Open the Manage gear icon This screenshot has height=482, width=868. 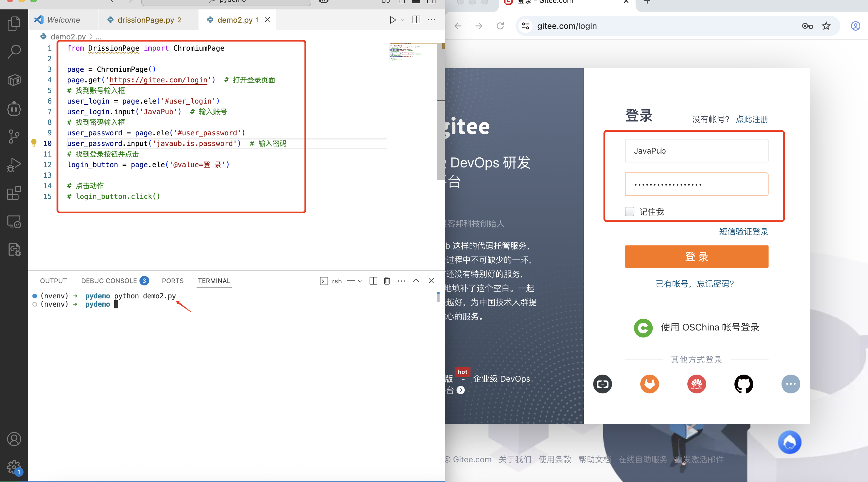click(14, 468)
